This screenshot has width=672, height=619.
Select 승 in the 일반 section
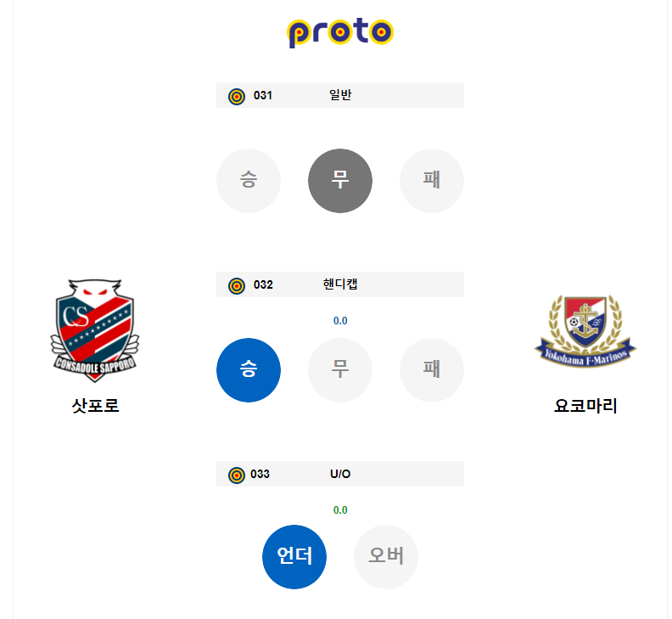click(x=249, y=181)
